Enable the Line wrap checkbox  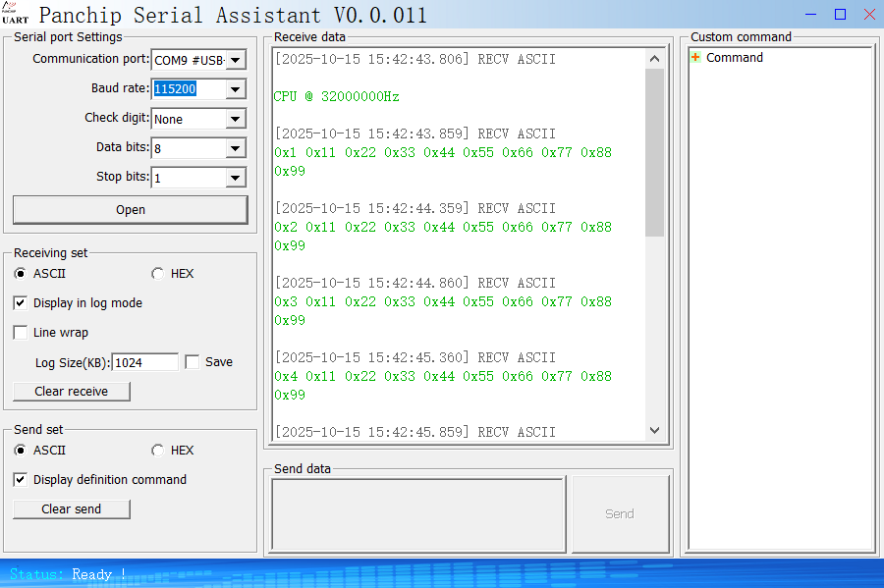point(21,333)
